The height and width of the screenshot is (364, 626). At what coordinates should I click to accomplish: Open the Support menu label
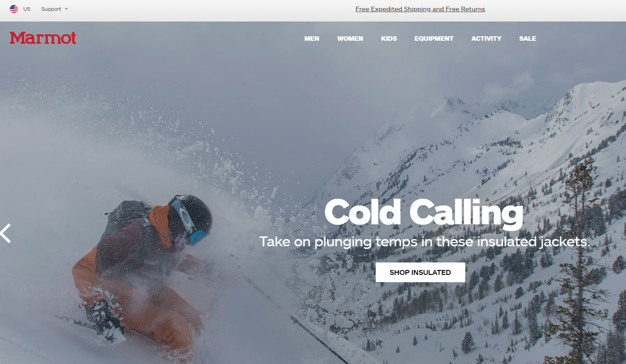click(51, 9)
